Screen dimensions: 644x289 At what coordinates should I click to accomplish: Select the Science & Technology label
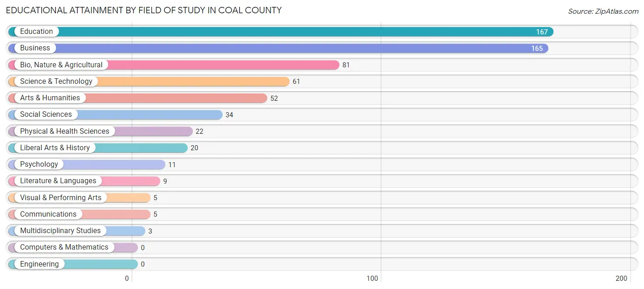pos(56,82)
